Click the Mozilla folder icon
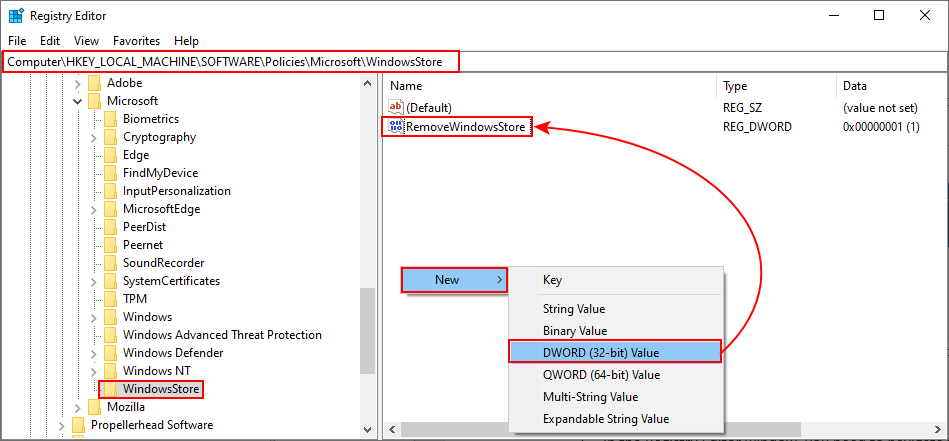Screen dimensions: 949x441 (x=95, y=407)
